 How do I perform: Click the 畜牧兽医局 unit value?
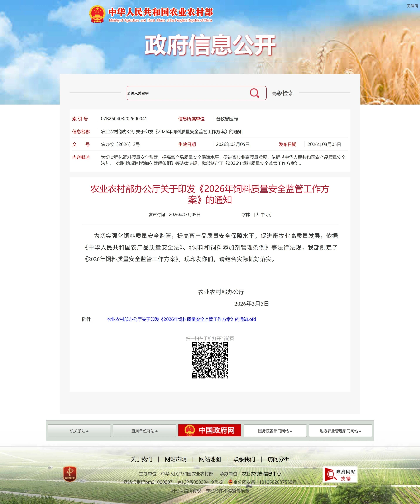click(x=227, y=119)
